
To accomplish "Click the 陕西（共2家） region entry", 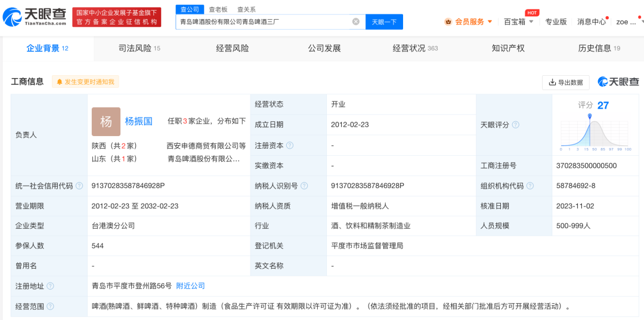I will 114,146.
